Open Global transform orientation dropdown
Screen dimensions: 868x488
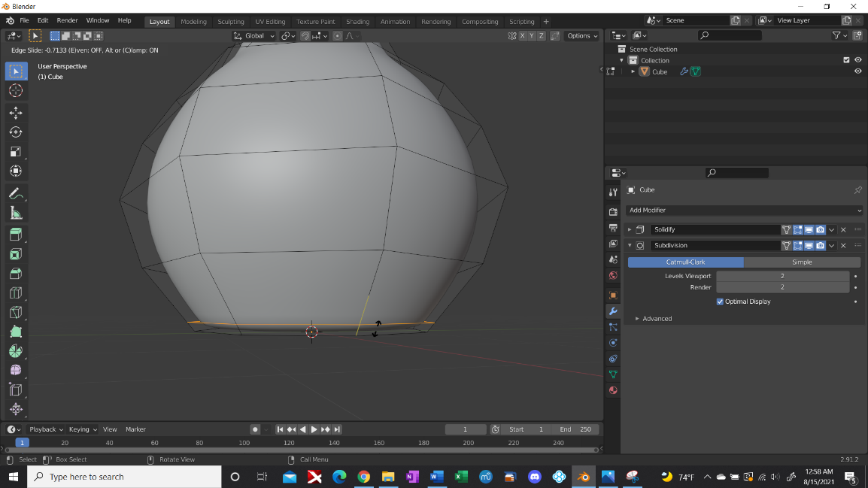pyautogui.click(x=254, y=36)
